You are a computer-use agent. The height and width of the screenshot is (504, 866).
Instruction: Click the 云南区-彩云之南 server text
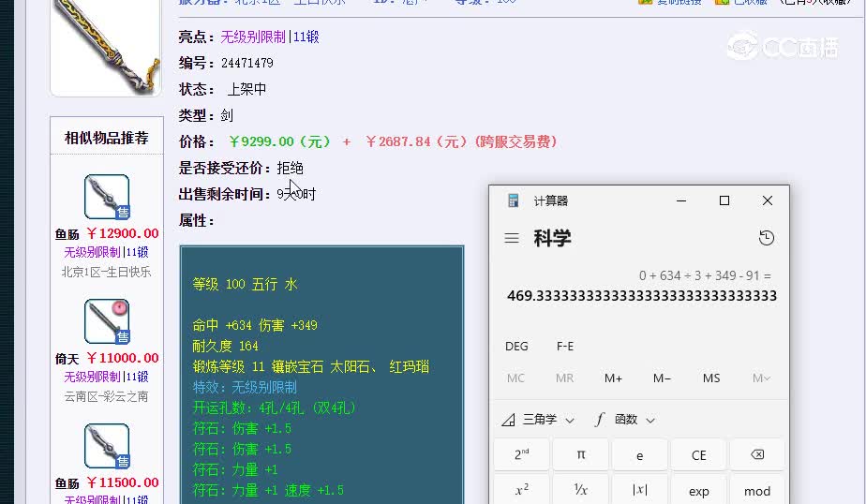[x=106, y=396]
